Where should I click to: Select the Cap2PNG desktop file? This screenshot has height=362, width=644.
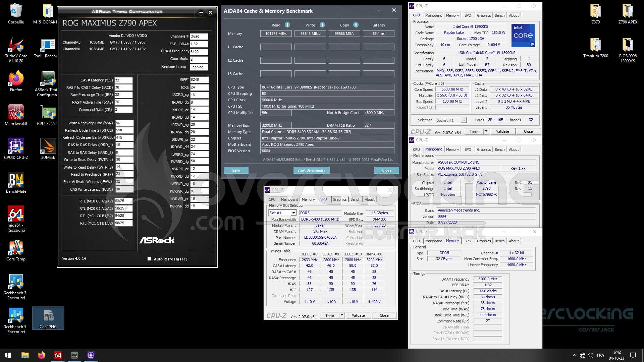point(48,318)
